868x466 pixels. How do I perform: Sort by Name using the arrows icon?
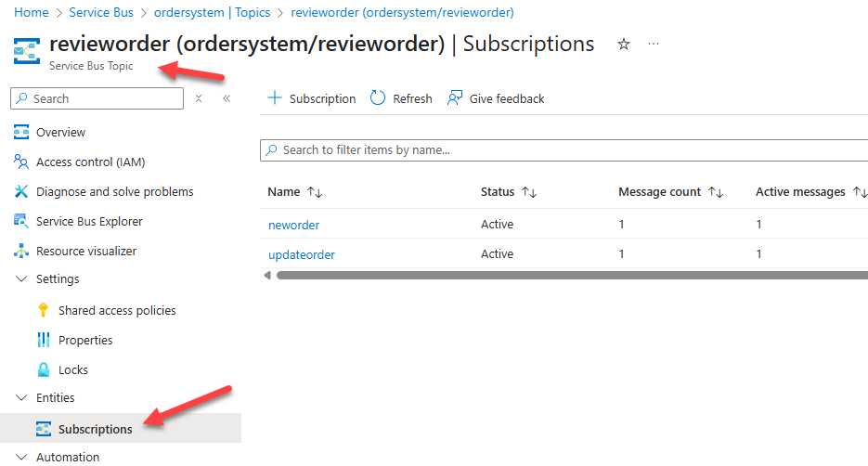point(315,192)
